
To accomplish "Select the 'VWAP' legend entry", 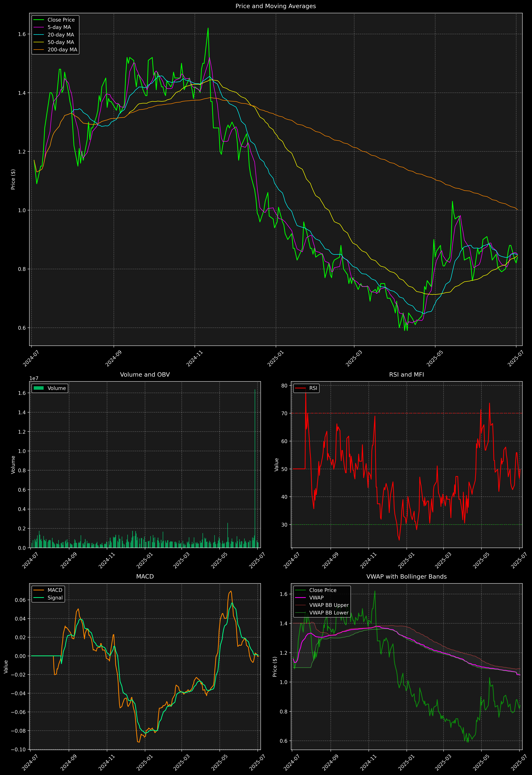I will [309, 598].
